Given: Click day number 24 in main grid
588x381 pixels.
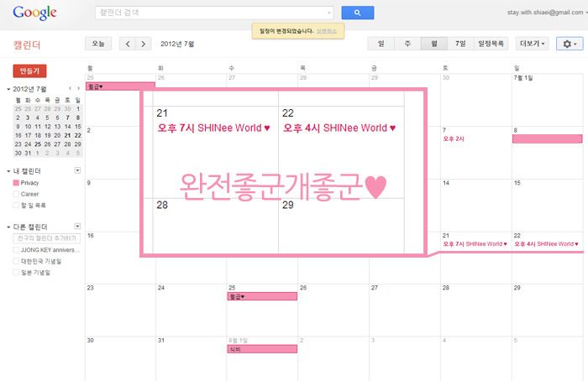Looking at the screenshot, I should click(161, 288).
